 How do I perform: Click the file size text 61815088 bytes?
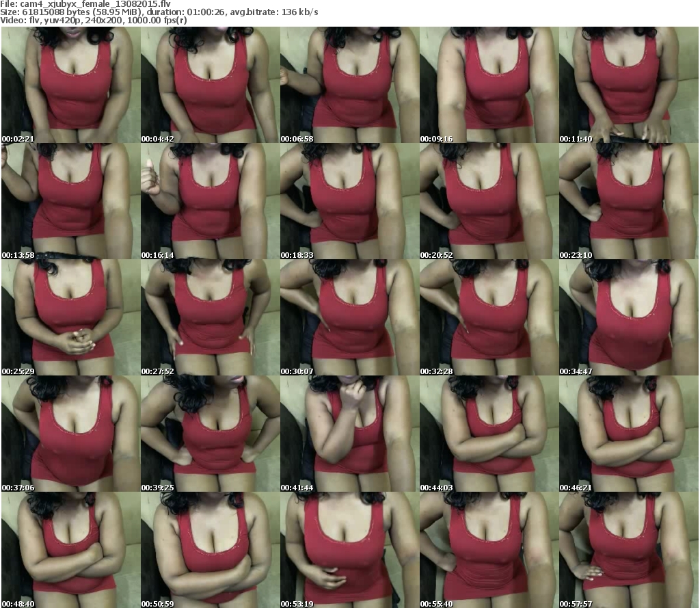point(56,12)
